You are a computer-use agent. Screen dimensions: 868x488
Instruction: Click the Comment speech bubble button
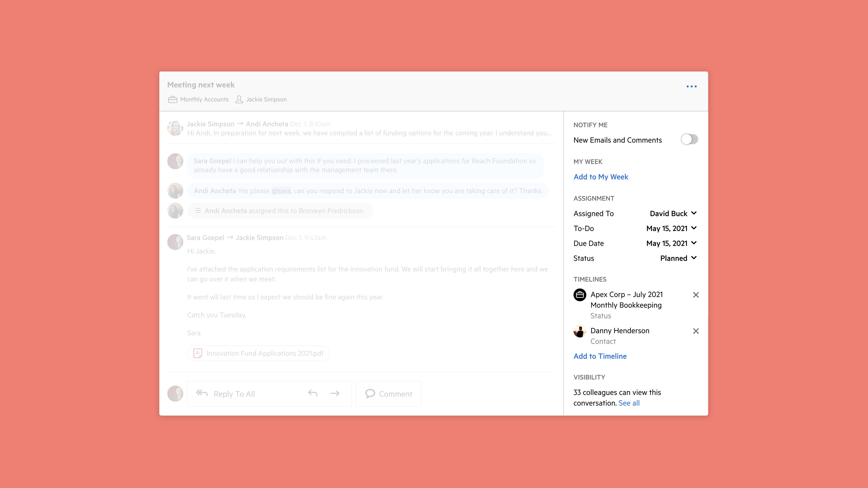click(388, 394)
